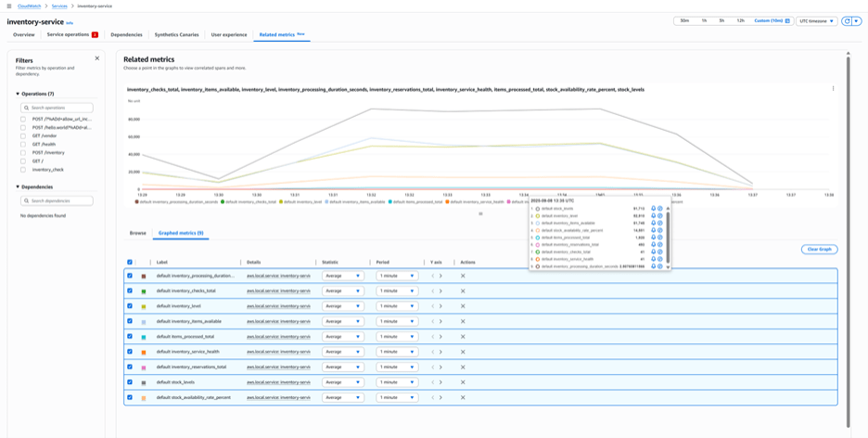Open the UTC timezone dropdown
The width and height of the screenshot is (868, 438).
tap(817, 20)
